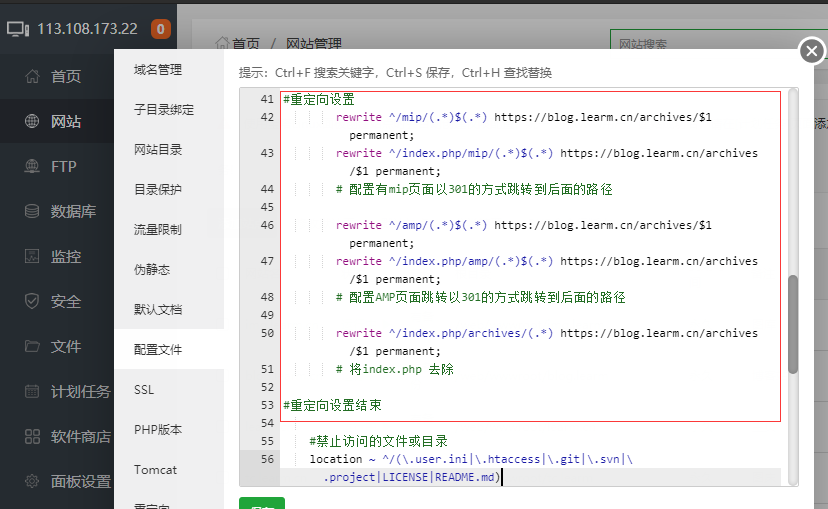The height and width of the screenshot is (509, 828).
Task: Click the 网站管理 breadcrumb text
Action: click(314, 44)
